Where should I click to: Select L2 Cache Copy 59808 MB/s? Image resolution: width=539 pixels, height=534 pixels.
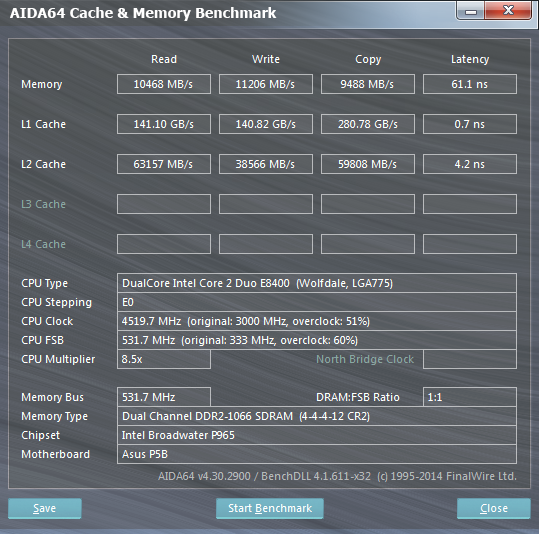click(x=367, y=164)
